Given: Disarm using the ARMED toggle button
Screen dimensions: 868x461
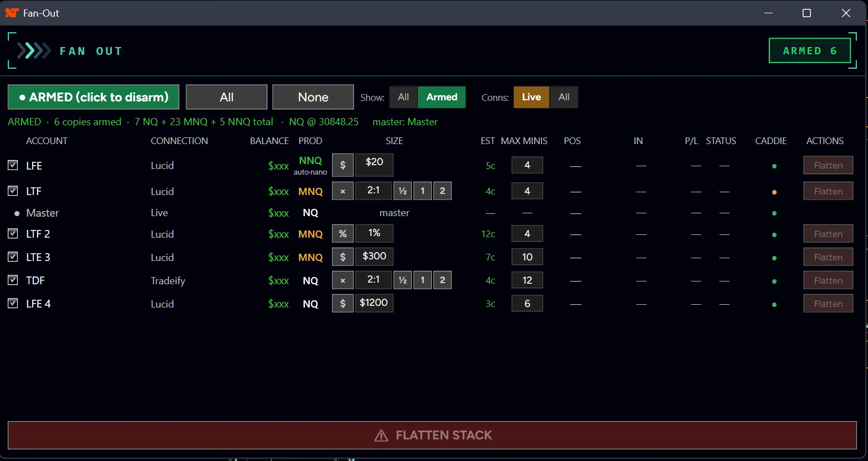Looking at the screenshot, I should 94,97.
